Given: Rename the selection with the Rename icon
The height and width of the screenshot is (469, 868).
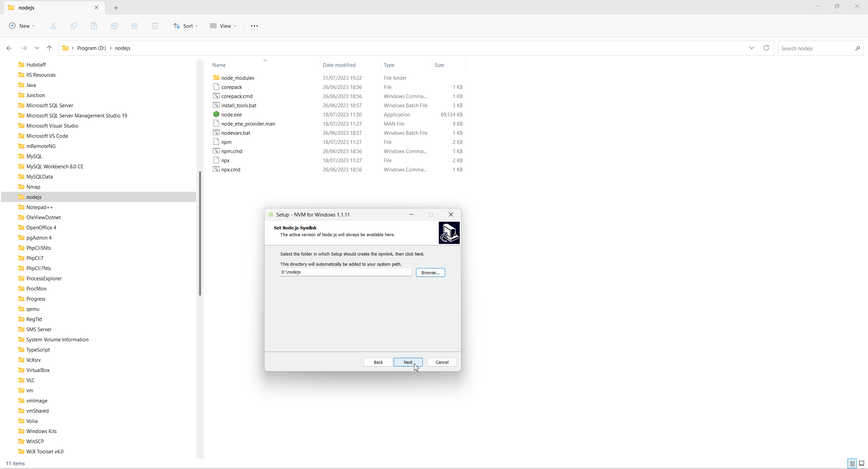Looking at the screenshot, I should (x=114, y=26).
